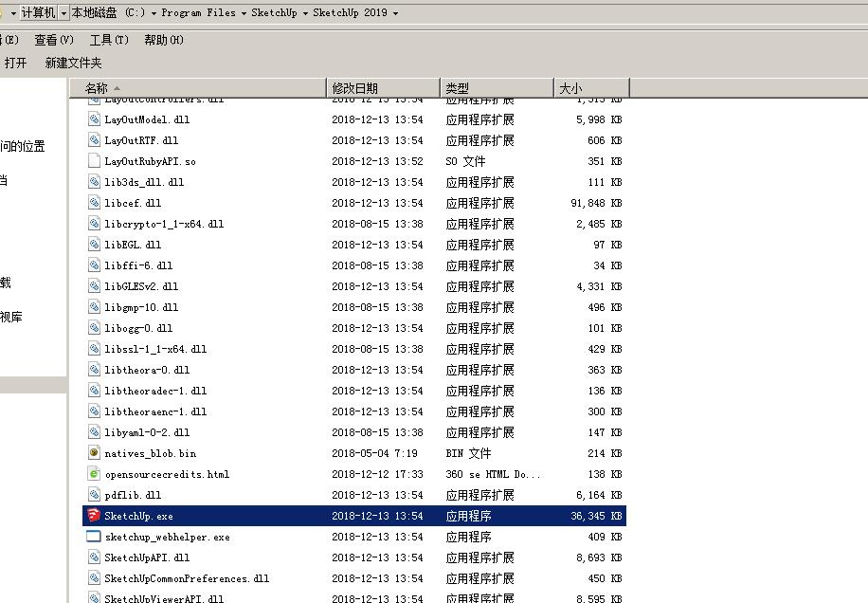
Task: Expand dropdown arrow after SketchUp 2019 breadcrumb
Action: click(395, 12)
